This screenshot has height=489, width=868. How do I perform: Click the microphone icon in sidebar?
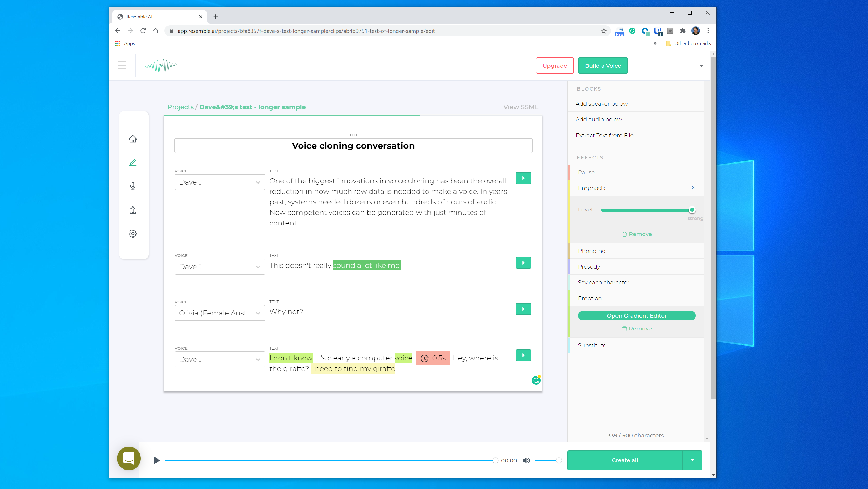(133, 186)
